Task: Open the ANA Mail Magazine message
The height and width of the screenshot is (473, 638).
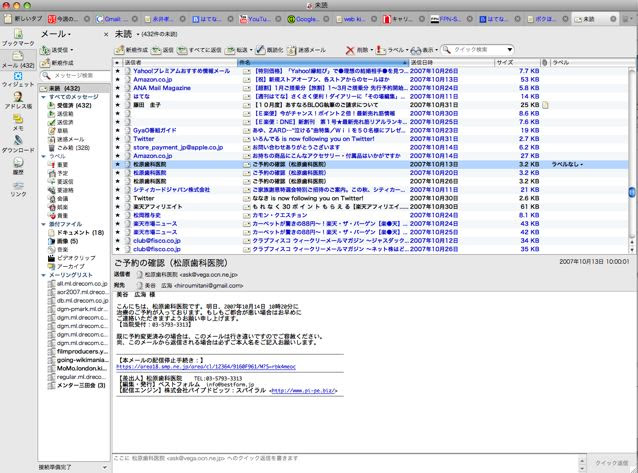Action: tap(370, 88)
